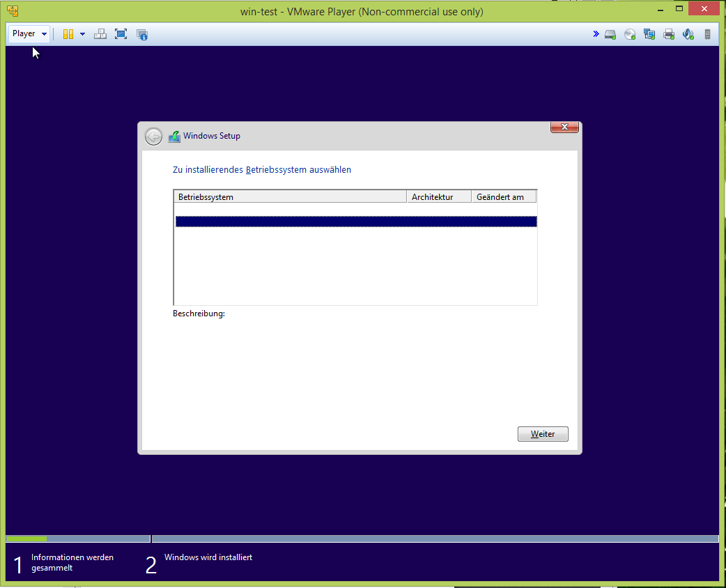Send Ctrl+Alt+Del to the VM
The width and height of the screenshot is (726, 588).
pos(100,34)
